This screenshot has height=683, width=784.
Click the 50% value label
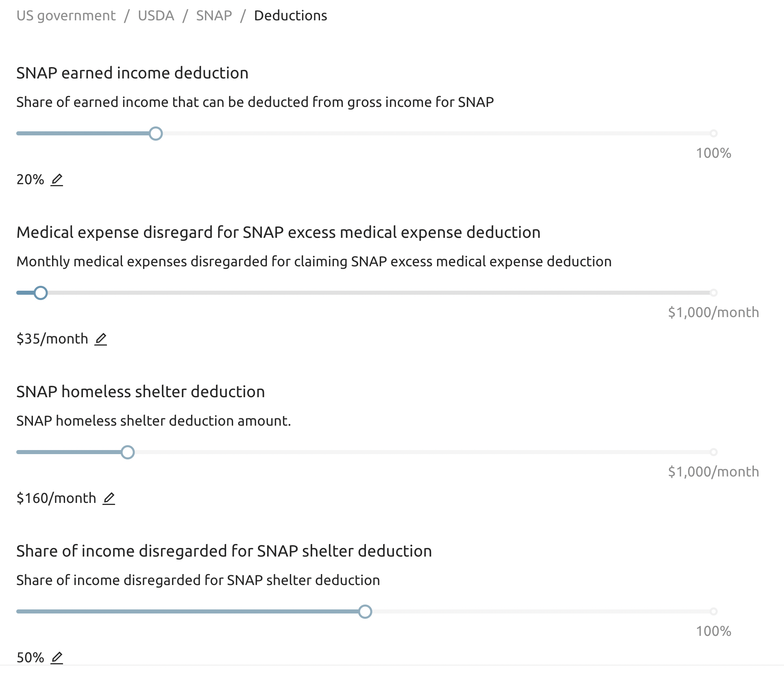(30, 657)
